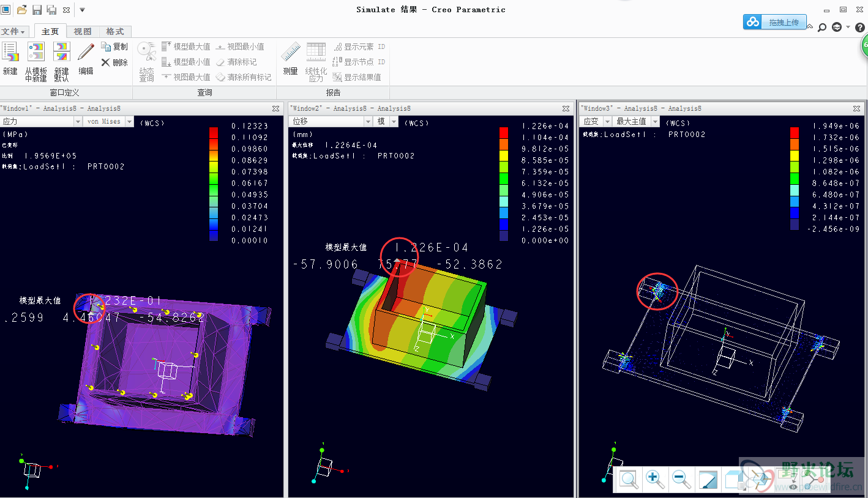Screen dimensions: 868x498
Task: Choose 从模板中新建 new from template
Action: (x=36, y=61)
